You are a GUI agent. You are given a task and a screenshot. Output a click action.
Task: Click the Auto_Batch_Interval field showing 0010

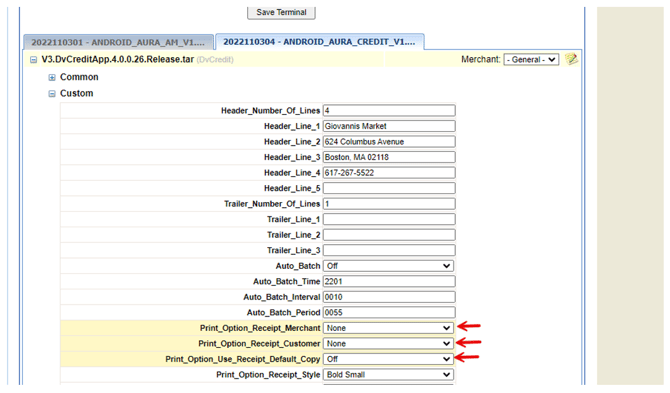coord(389,297)
